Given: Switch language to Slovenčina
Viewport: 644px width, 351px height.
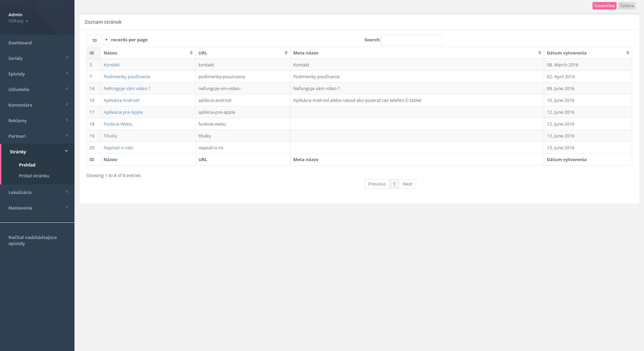Looking at the screenshot, I should coord(604,6).
